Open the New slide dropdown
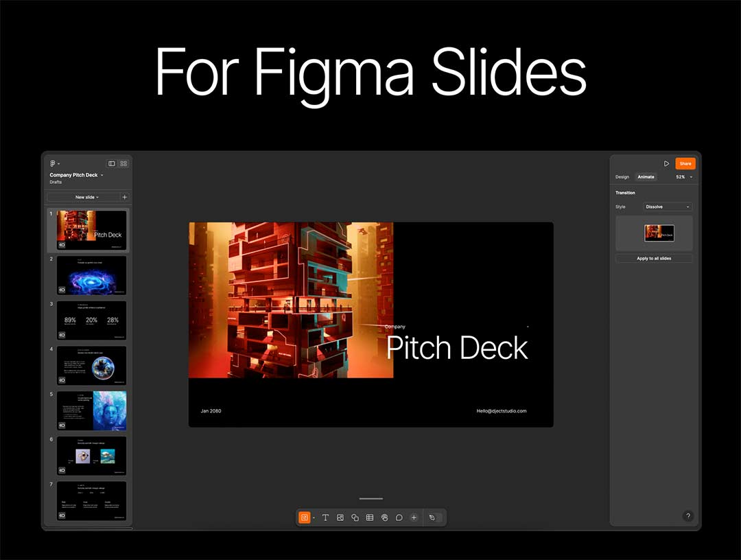 [86, 197]
